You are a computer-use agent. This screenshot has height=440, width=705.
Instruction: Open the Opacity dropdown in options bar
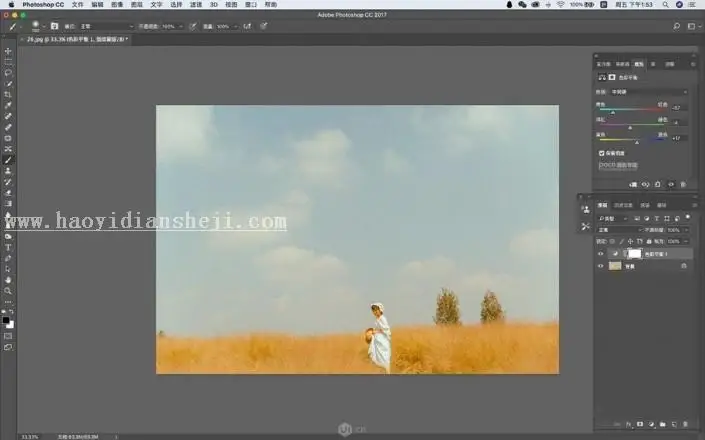click(x=181, y=27)
